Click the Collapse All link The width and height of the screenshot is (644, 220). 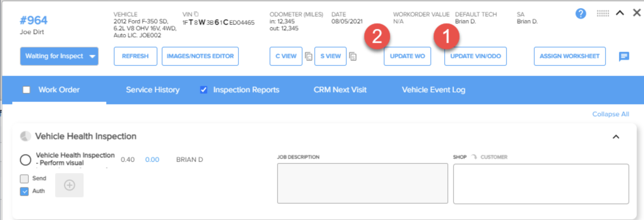[x=611, y=114]
